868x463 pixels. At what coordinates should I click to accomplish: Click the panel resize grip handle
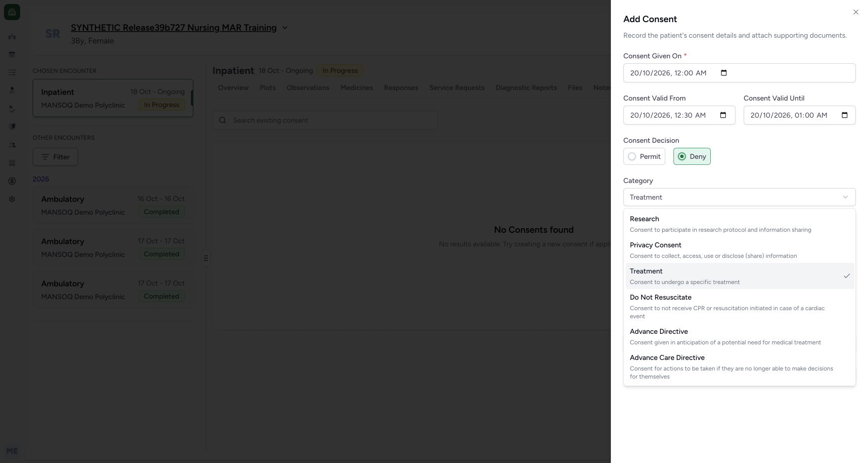pos(206,258)
